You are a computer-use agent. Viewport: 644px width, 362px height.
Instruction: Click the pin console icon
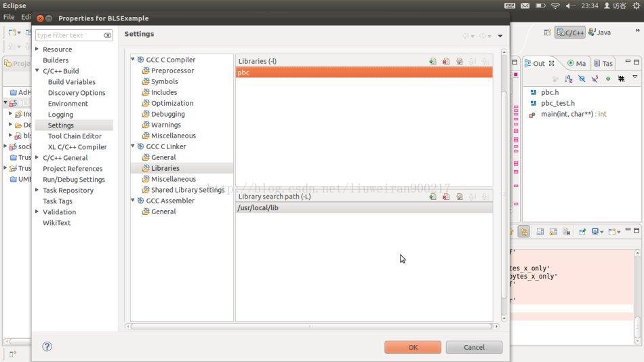coord(582,232)
